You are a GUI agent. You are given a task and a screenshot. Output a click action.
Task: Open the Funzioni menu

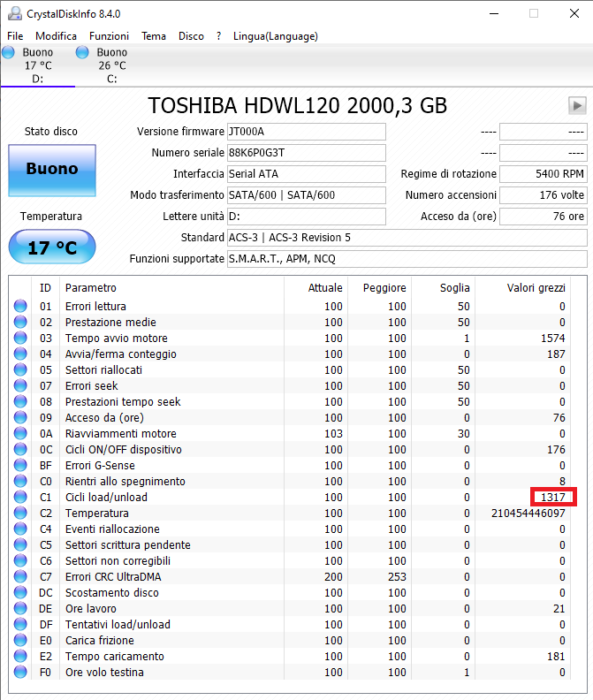tap(109, 36)
